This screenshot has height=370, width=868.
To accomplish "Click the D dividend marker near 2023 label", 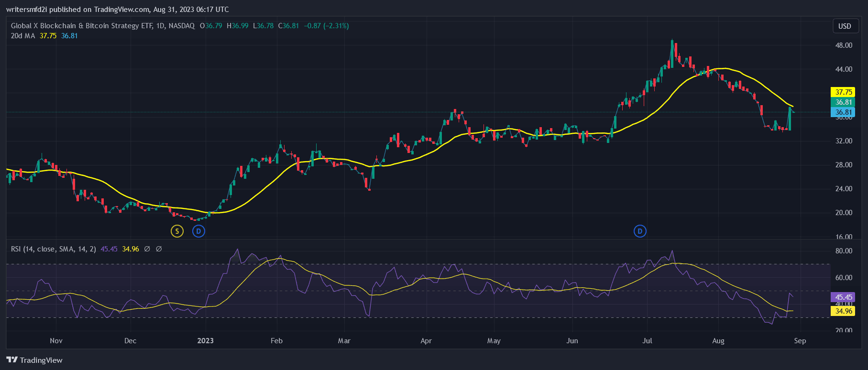I will coord(198,231).
